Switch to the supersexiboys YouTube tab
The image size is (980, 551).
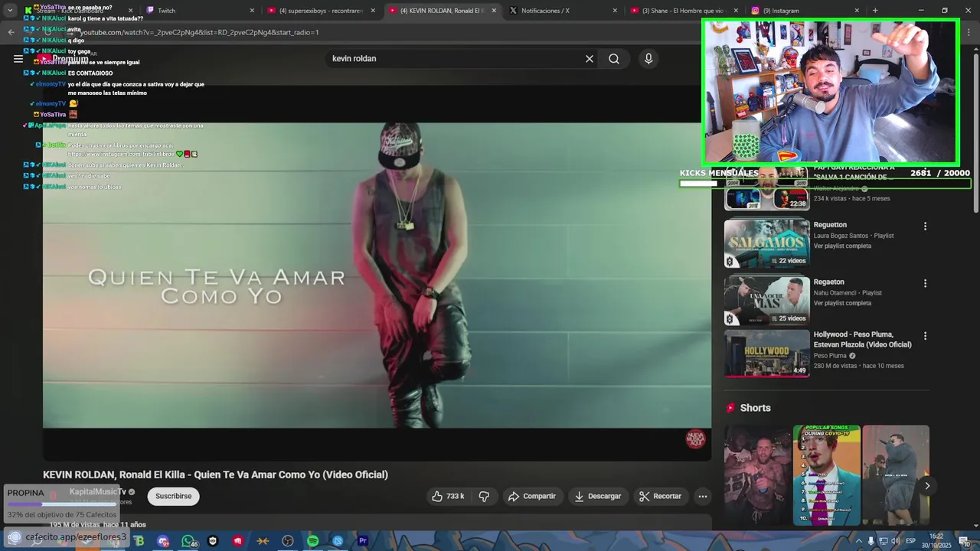tap(321, 11)
